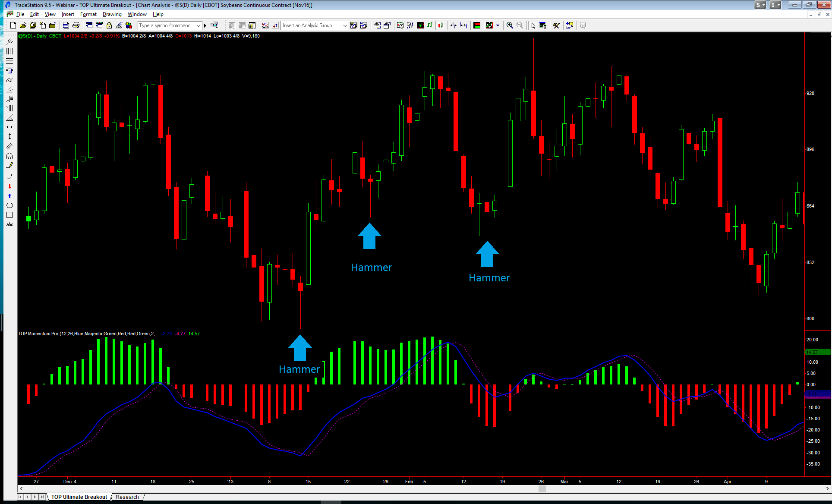Image resolution: width=832 pixels, height=504 pixels.
Task: Click the horizontal scrollbar thumb at bottom
Action: tap(542, 488)
